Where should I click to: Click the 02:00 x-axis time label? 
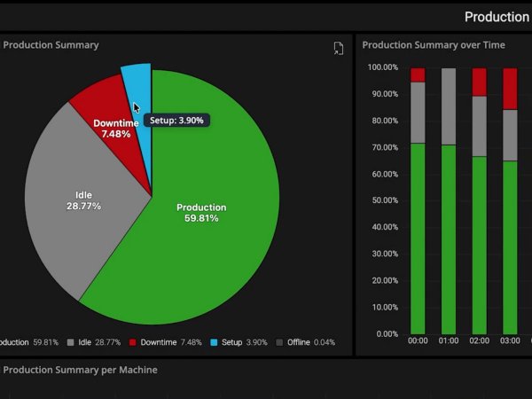tap(479, 340)
